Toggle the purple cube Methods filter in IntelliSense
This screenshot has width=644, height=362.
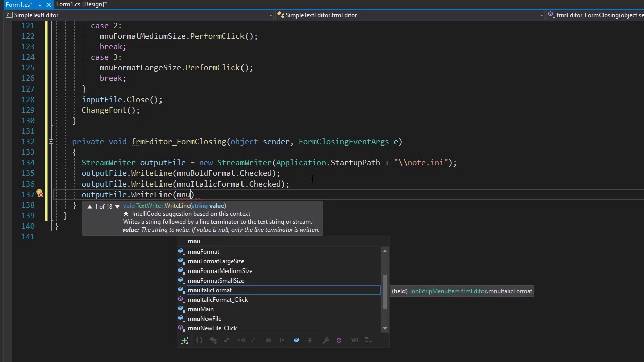tap(339, 340)
